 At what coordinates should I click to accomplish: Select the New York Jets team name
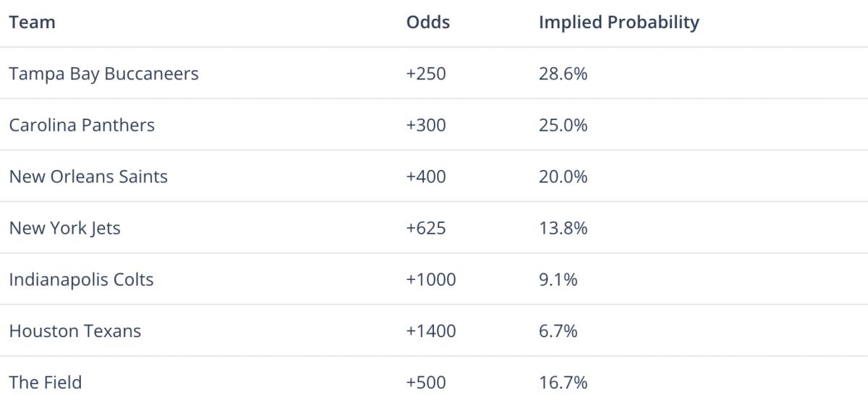tap(64, 229)
